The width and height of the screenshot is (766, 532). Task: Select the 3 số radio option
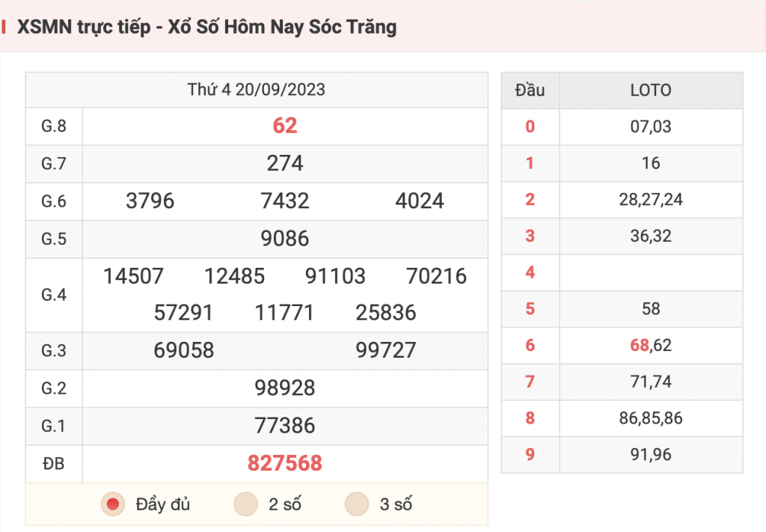tap(357, 504)
